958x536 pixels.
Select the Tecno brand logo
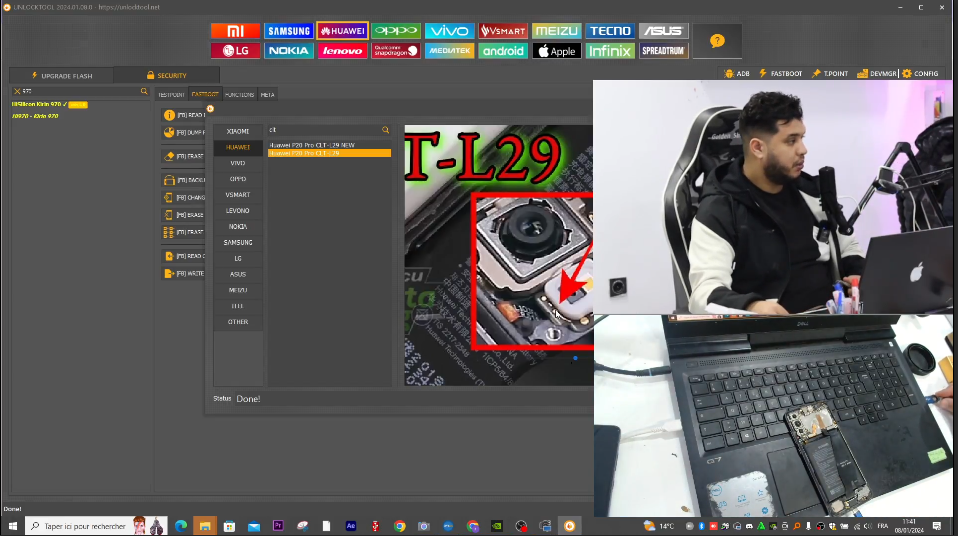(610, 31)
